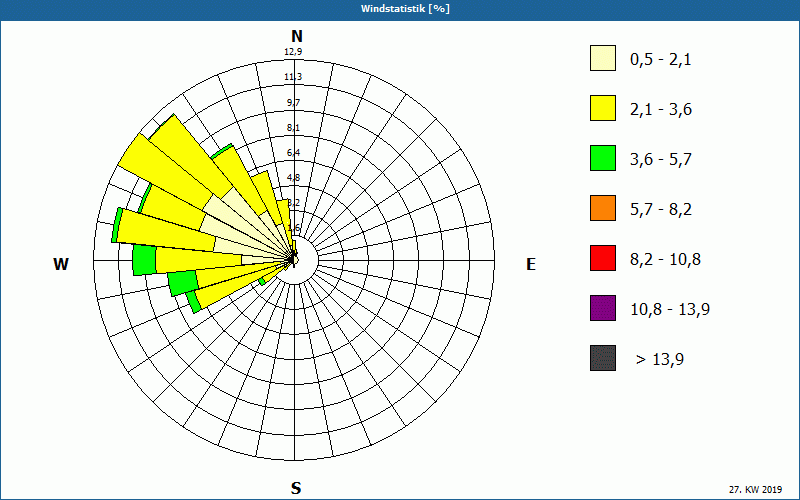Screen dimensions: 800x500
Task: Click the red 8,2 - 10,8 legend swatch
Action: 603,258
